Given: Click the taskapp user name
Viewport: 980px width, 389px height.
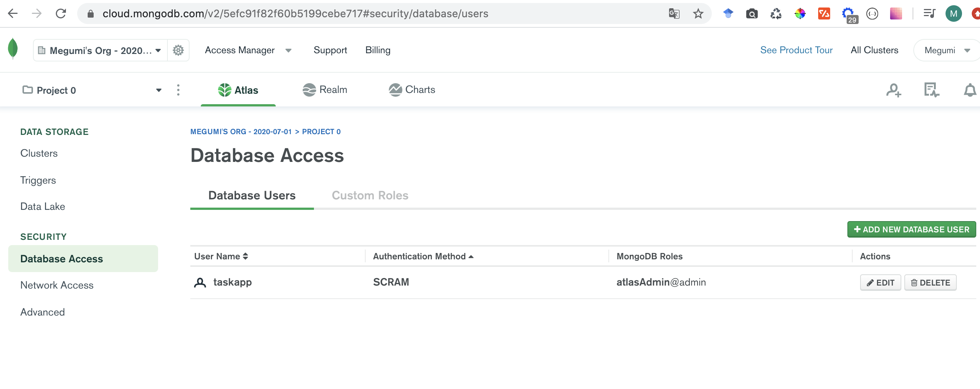Looking at the screenshot, I should (x=232, y=282).
